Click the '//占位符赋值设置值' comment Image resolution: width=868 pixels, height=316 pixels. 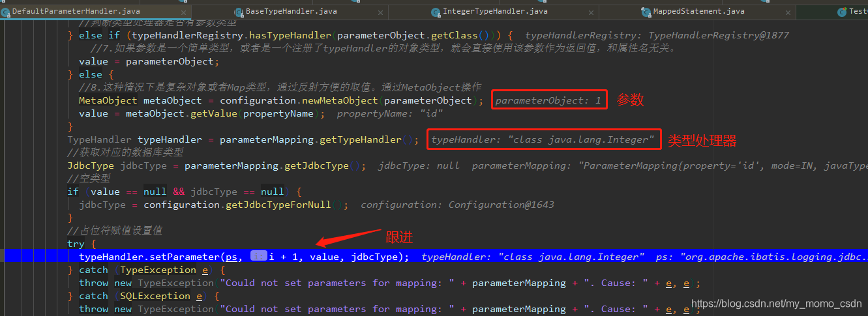click(x=115, y=231)
